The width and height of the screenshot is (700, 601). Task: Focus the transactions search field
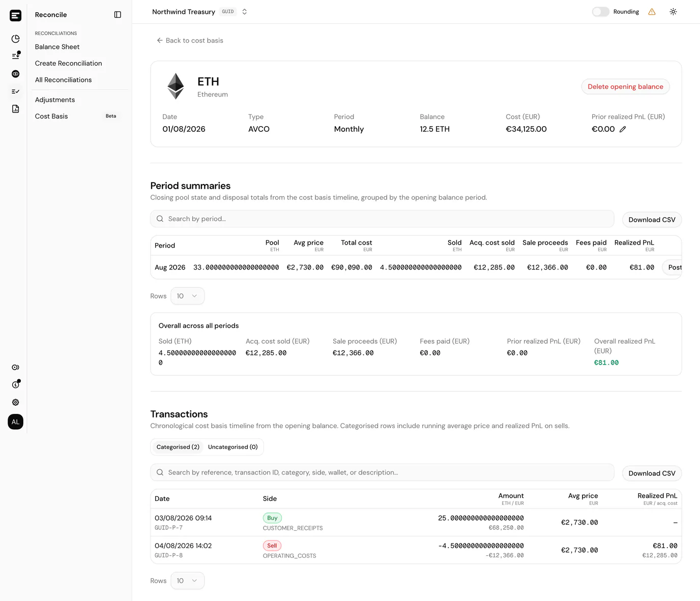[382, 472]
